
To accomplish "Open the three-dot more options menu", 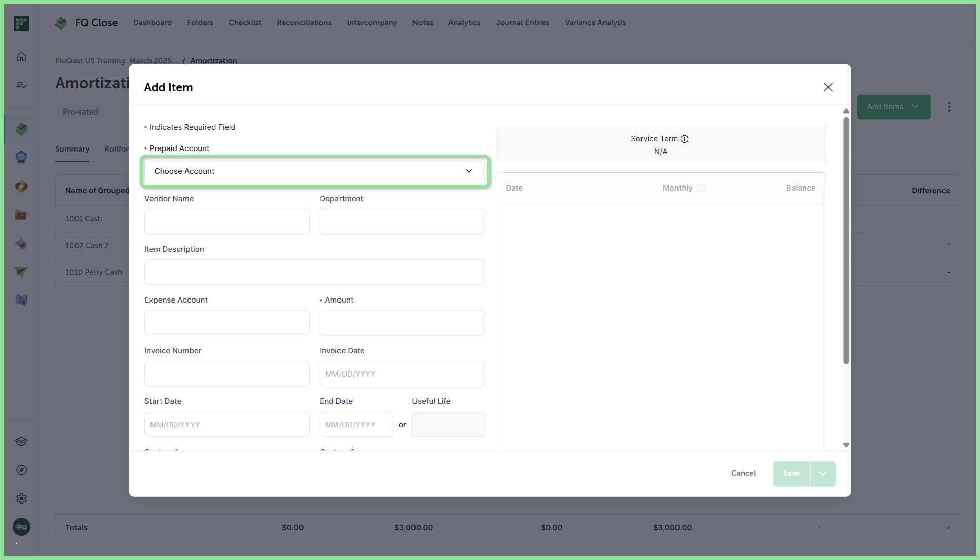I will (949, 107).
